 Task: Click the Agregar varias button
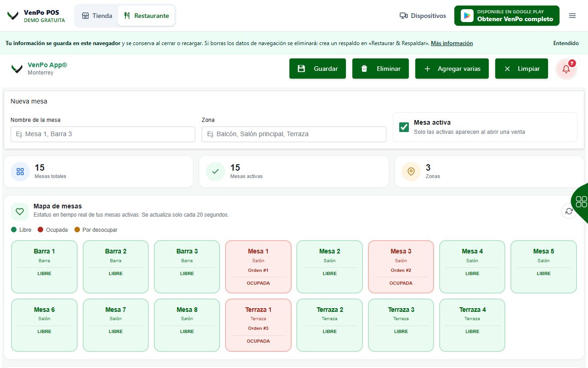pos(452,69)
